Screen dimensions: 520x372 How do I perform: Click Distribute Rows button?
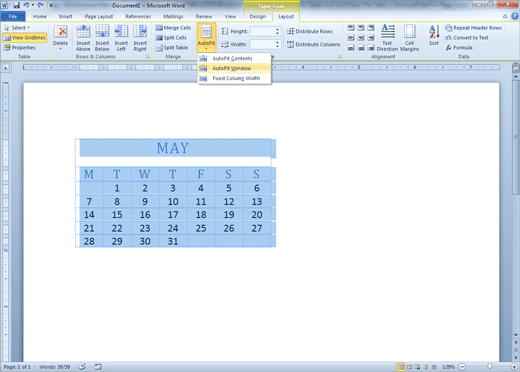point(310,31)
